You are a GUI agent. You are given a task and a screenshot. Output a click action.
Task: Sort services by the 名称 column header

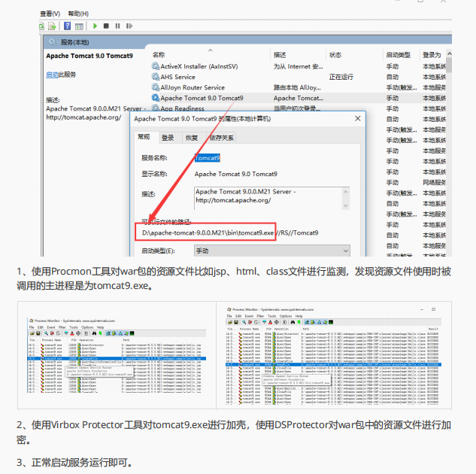[159, 55]
